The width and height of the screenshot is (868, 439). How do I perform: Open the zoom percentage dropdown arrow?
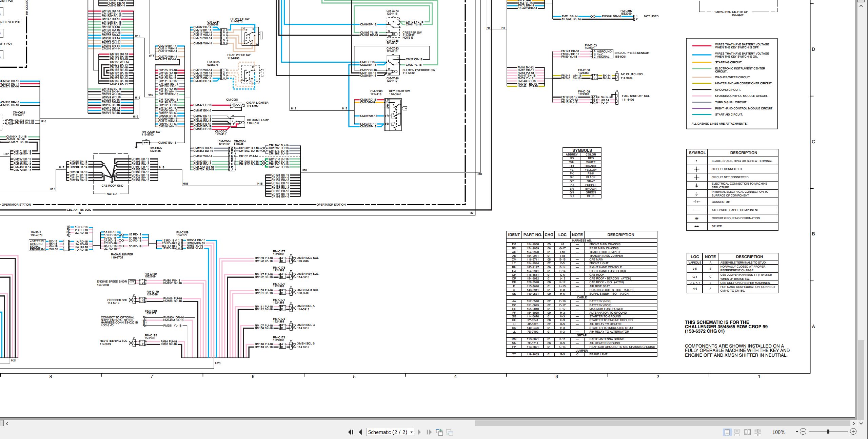[x=797, y=432]
